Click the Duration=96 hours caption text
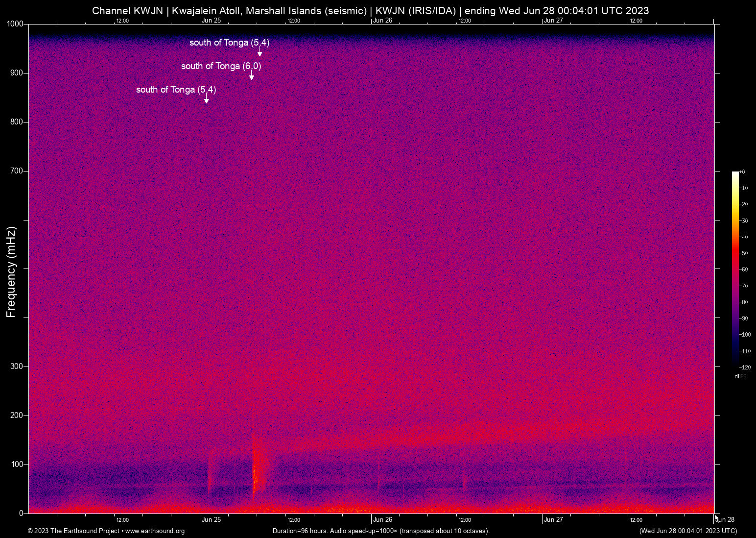This screenshot has height=538, width=756. pos(300,531)
